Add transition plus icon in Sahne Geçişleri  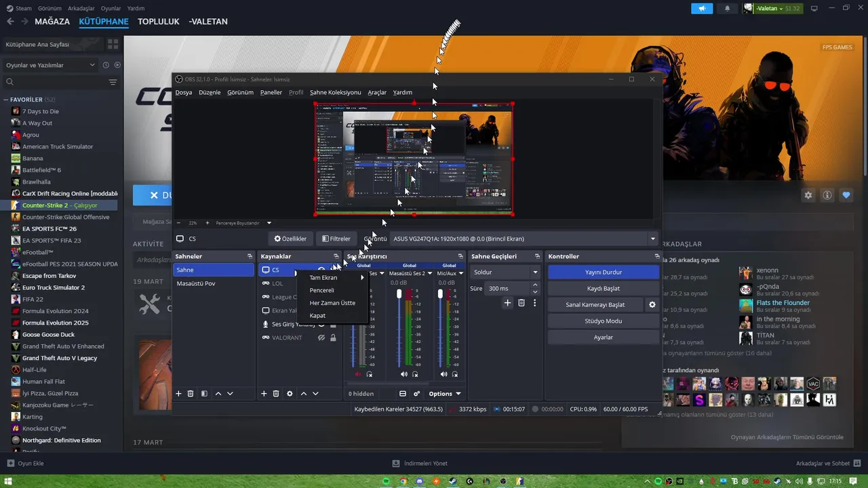(507, 303)
